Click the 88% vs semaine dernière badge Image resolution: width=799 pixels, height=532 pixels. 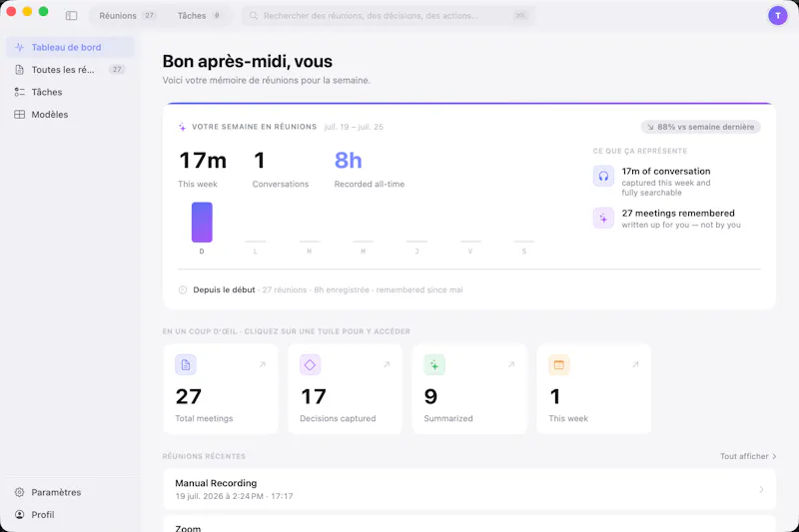pos(701,127)
